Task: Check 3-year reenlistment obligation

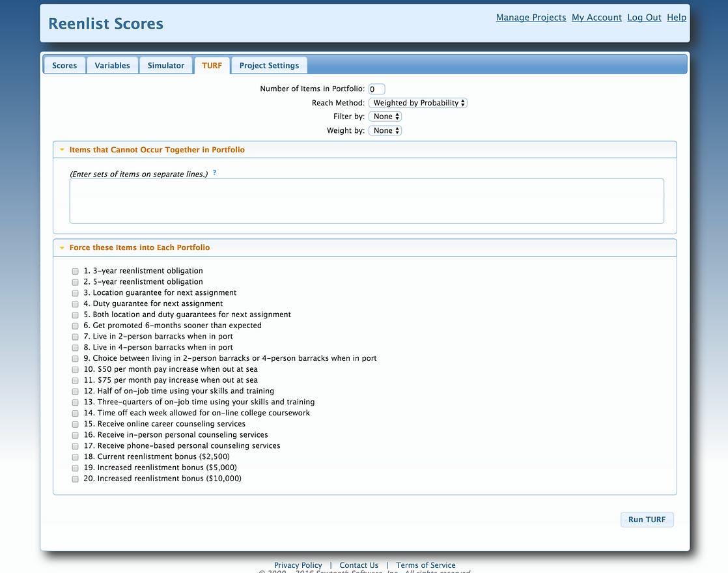Action: (x=76, y=271)
